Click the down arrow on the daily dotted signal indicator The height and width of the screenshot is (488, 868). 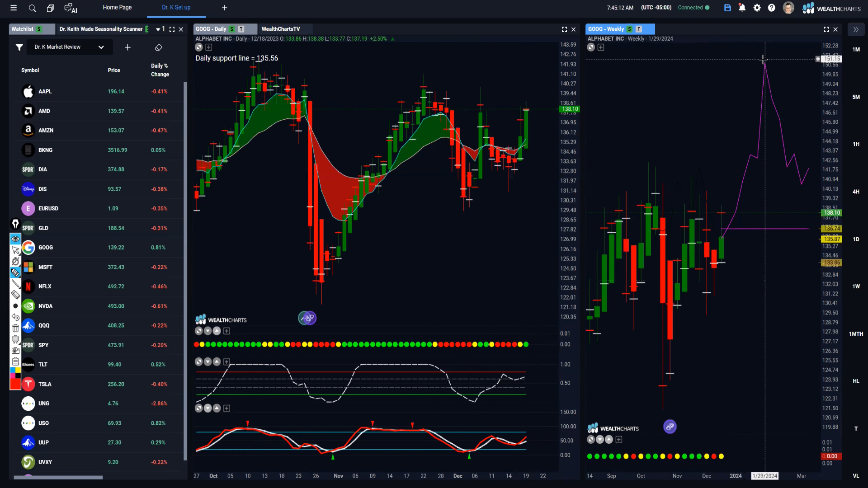click(208, 331)
